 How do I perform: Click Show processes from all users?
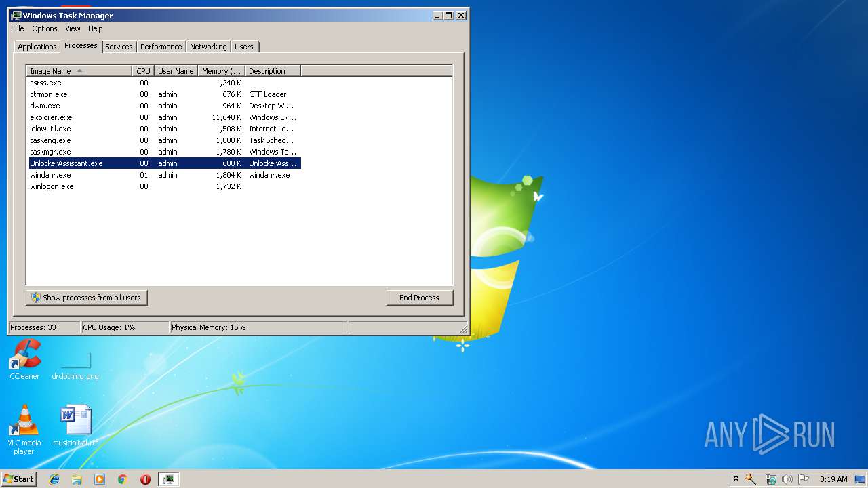[87, 298]
